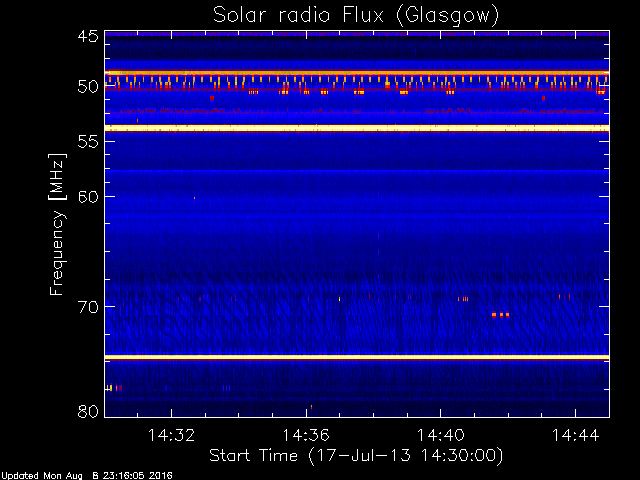Click the 80 frequency tick label
Image resolution: width=640 pixels, height=480 pixels.
click(x=88, y=411)
